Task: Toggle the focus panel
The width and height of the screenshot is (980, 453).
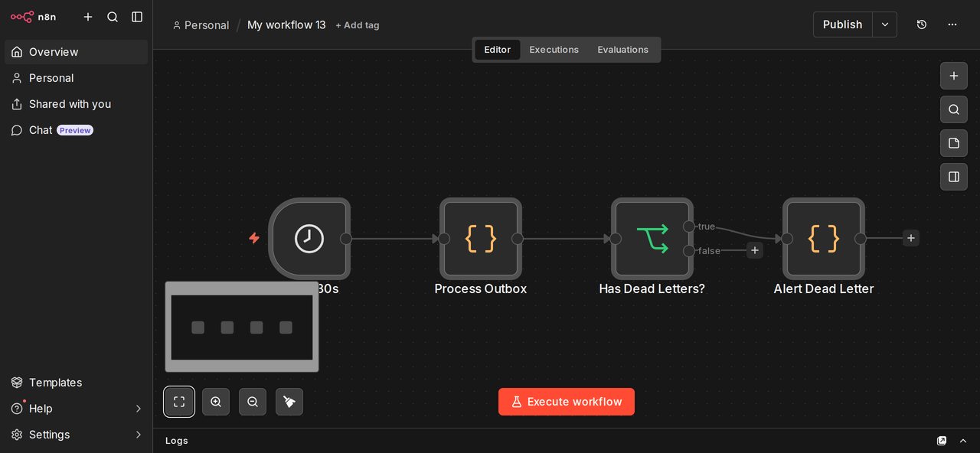Action: [x=954, y=177]
